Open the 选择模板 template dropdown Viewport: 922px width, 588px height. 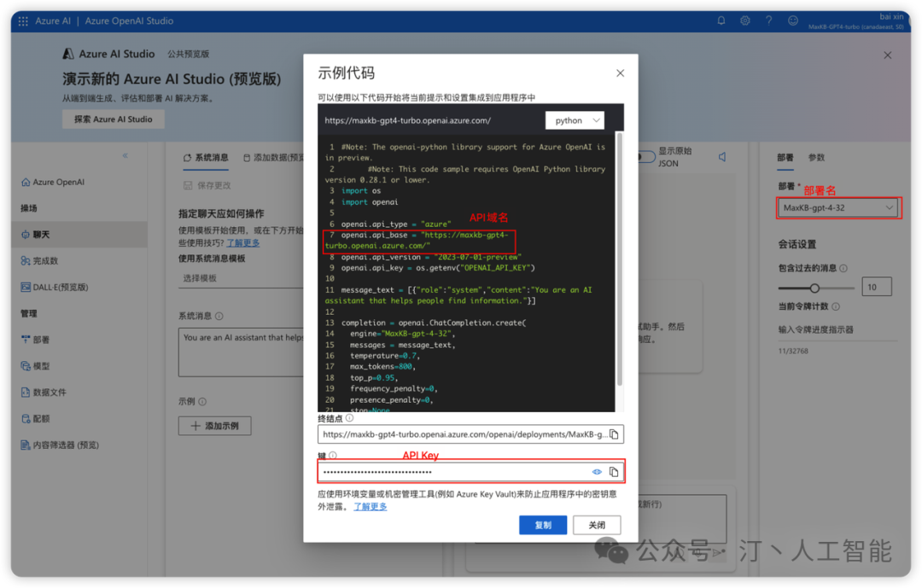coord(241,278)
